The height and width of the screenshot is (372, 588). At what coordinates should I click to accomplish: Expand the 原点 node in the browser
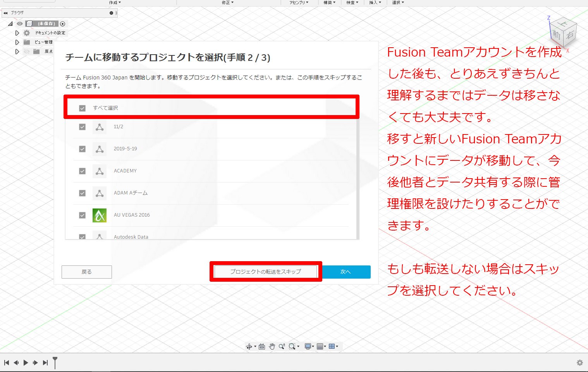click(x=17, y=51)
